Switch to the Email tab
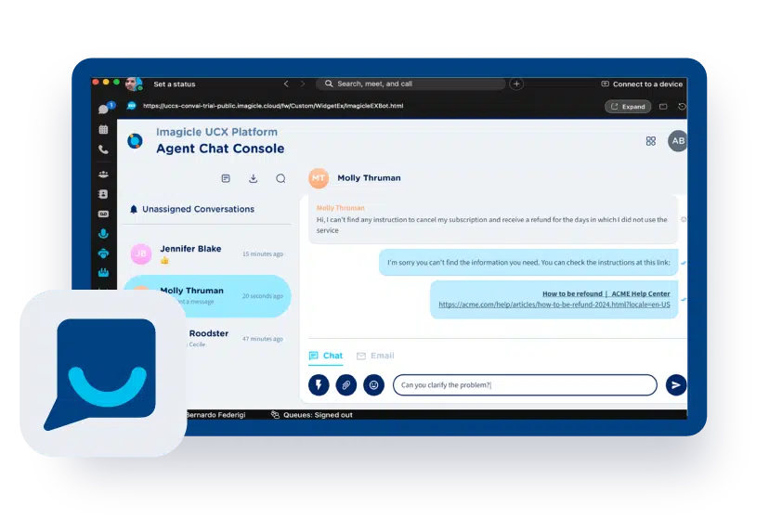Image resolution: width=769 pixels, height=532 pixels. click(375, 356)
